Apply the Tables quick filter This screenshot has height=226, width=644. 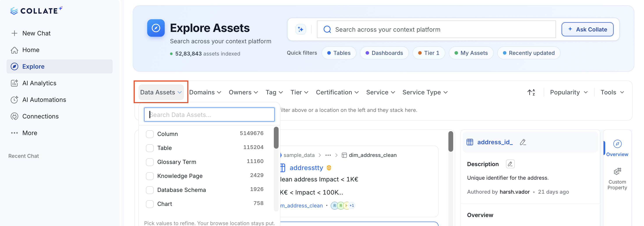(x=339, y=53)
